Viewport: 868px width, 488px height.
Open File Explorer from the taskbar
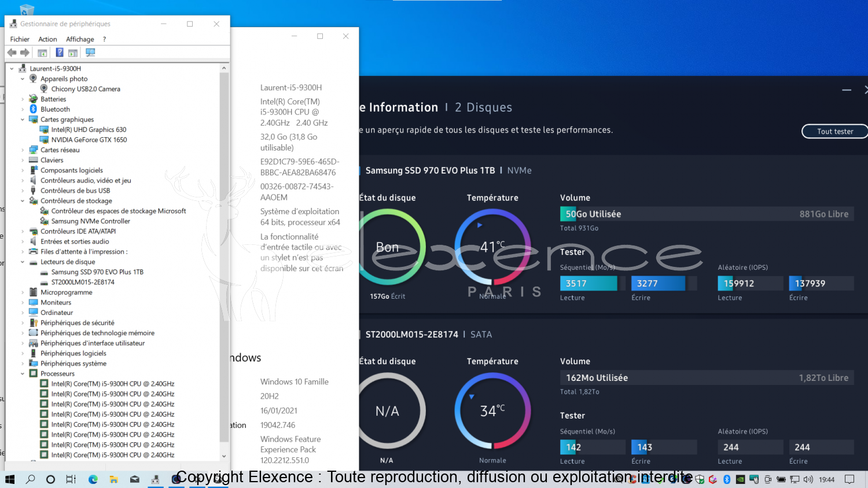pyautogui.click(x=113, y=479)
